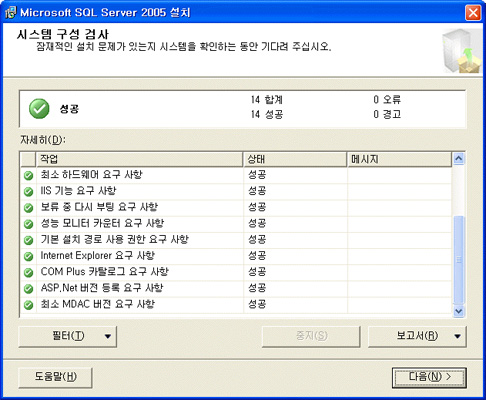The height and width of the screenshot is (400, 486).
Task: Click the setup icon in the title bar
Action: coord(10,12)
